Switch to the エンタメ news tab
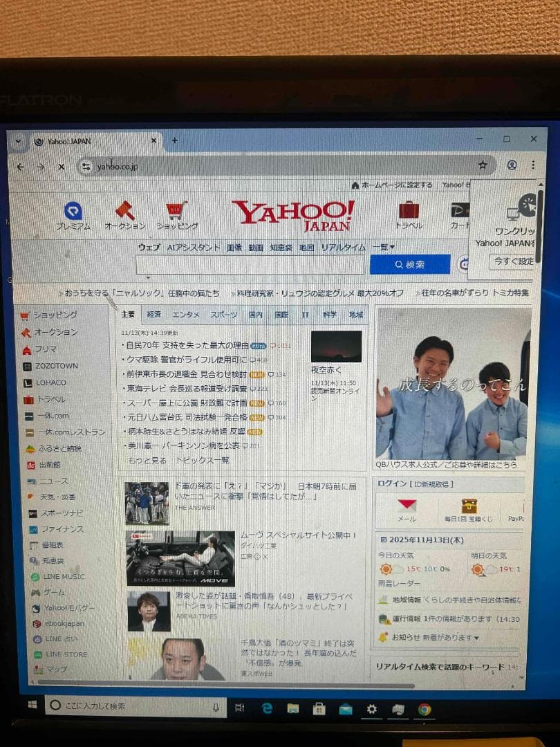Screen dimensions: 560x747 187,315
